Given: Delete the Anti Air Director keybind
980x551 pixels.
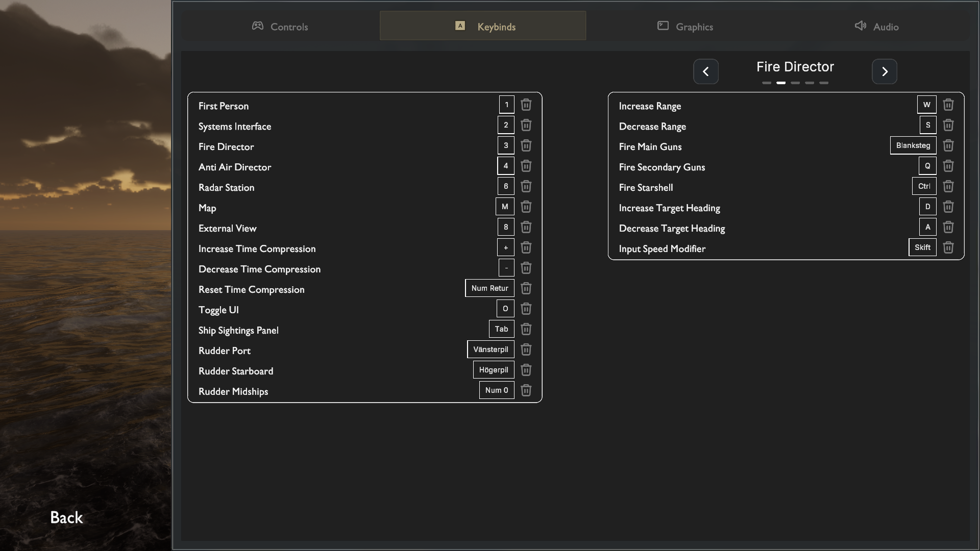Looking at the screenshot, I should 526,166.
